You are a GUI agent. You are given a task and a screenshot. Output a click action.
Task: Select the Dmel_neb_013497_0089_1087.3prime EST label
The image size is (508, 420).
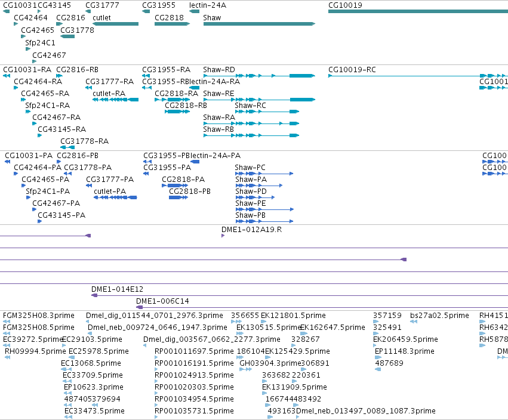366,411
